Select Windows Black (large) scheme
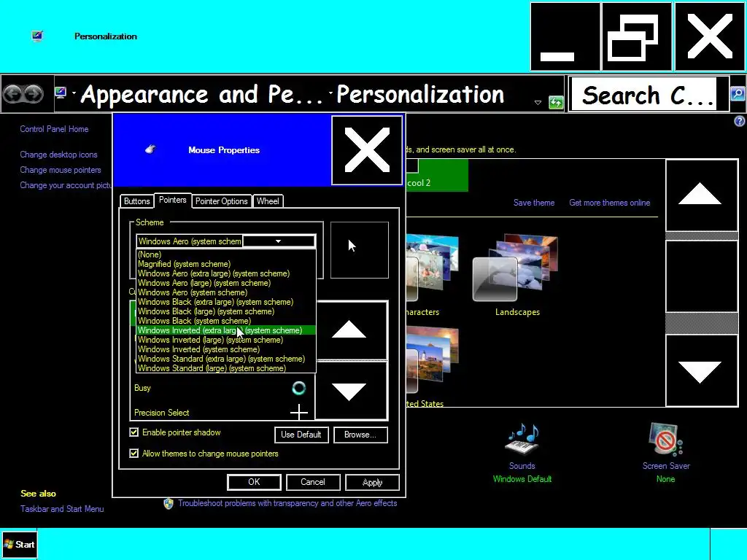 click(226, 311)
